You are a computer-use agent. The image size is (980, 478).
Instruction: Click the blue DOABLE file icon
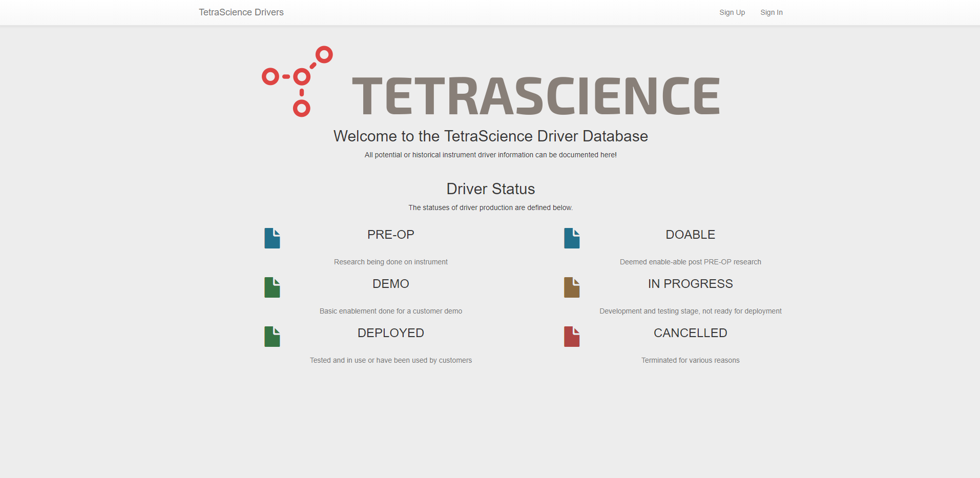click(x=572, y=238)
